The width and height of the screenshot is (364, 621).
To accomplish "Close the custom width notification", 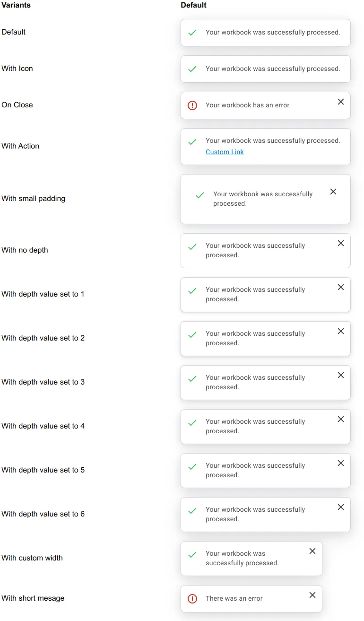I will [x=312, y=551].
